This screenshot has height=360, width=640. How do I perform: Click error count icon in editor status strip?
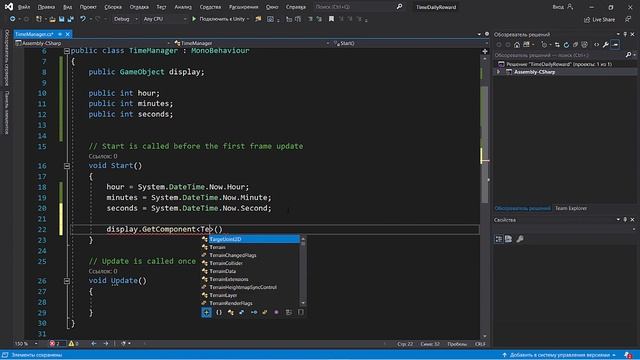coord(52,344)
